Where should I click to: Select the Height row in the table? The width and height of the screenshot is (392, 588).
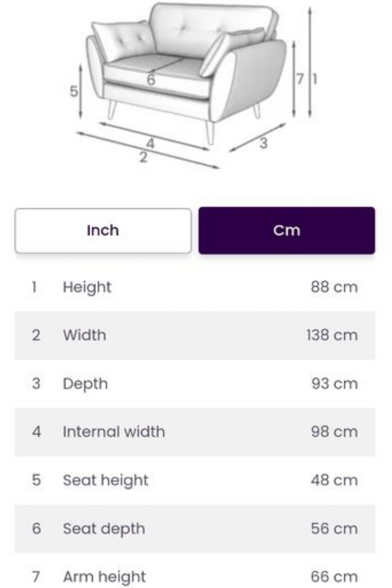[195, 287]
